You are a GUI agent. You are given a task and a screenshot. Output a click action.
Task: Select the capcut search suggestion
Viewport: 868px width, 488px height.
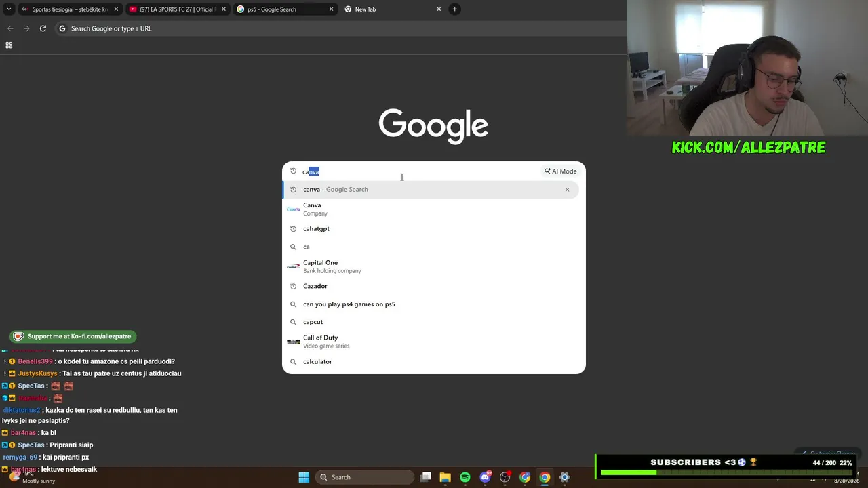pos(431,322)
